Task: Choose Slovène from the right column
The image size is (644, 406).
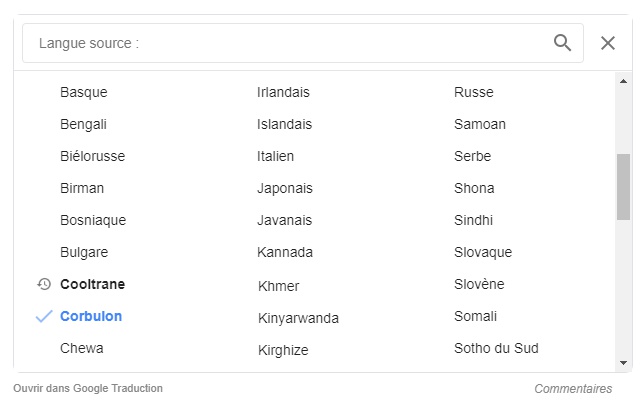Action: point(479,284)
